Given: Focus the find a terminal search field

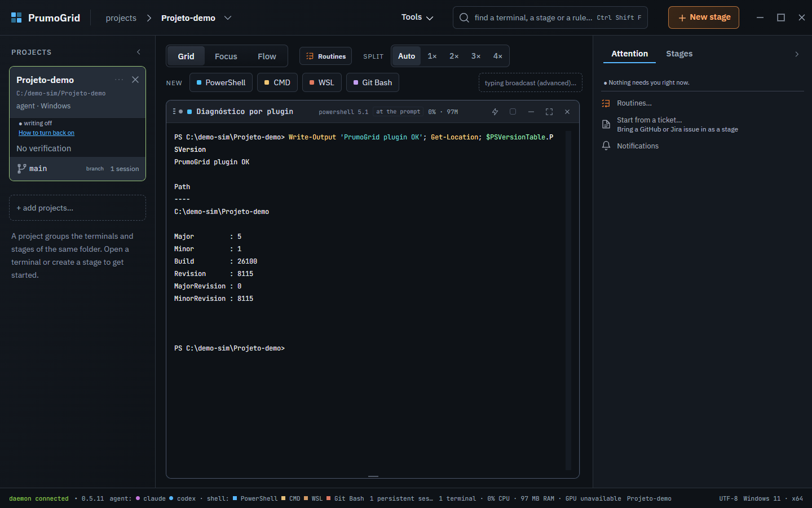Looking at the screenshot, I should [550, 17].
